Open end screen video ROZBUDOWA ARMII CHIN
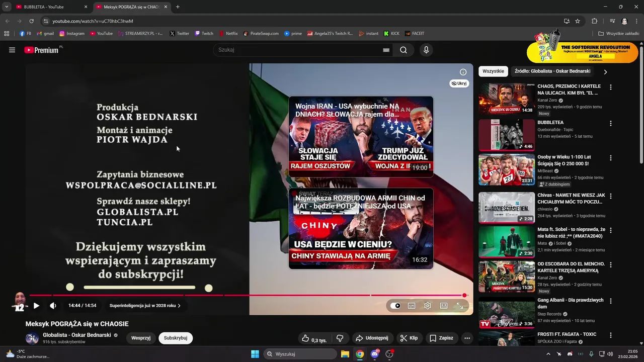This screenshot has width=644, height=362. tap(361, 228)
